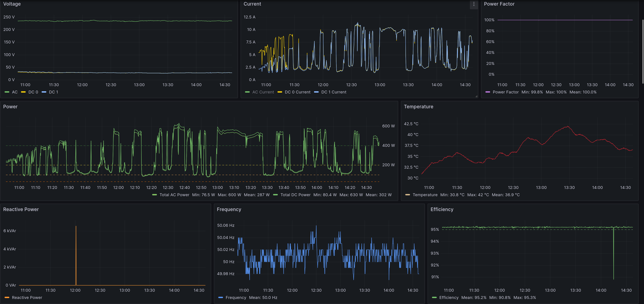Open the Current panel three-dot menu
644x304 pixels.
tap(474, 4)
